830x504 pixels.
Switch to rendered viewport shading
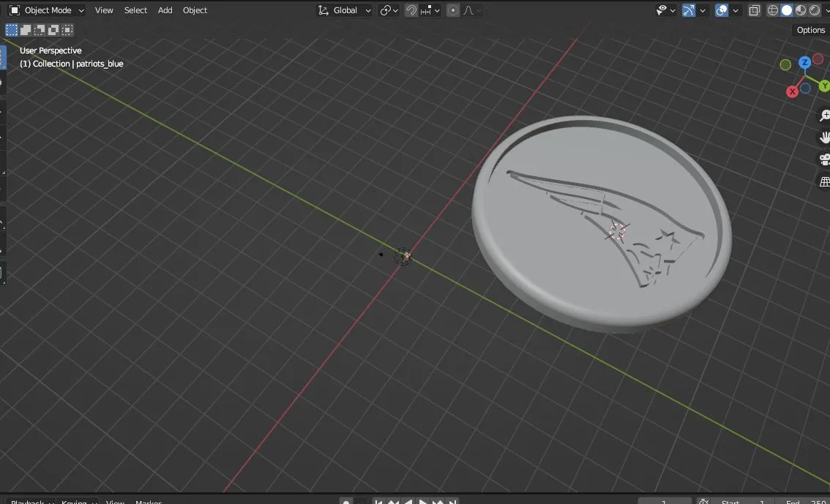click(815, 10)
